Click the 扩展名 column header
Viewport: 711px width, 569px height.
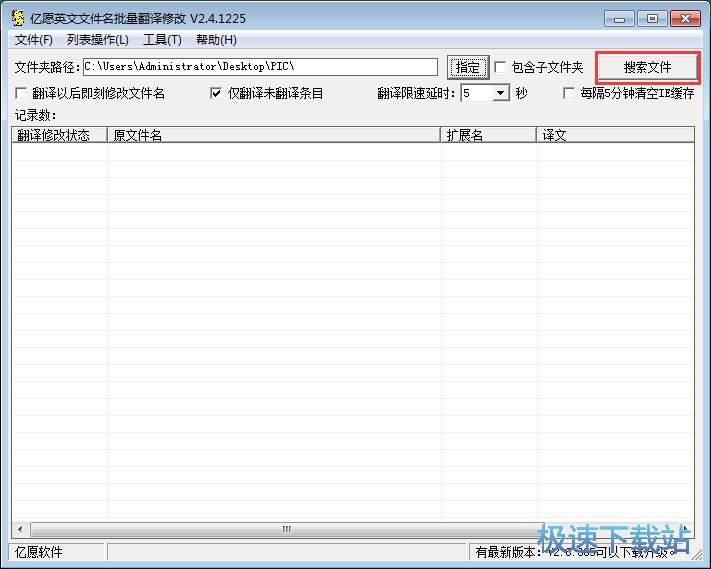pyautogui.click(x=489, y=135)
